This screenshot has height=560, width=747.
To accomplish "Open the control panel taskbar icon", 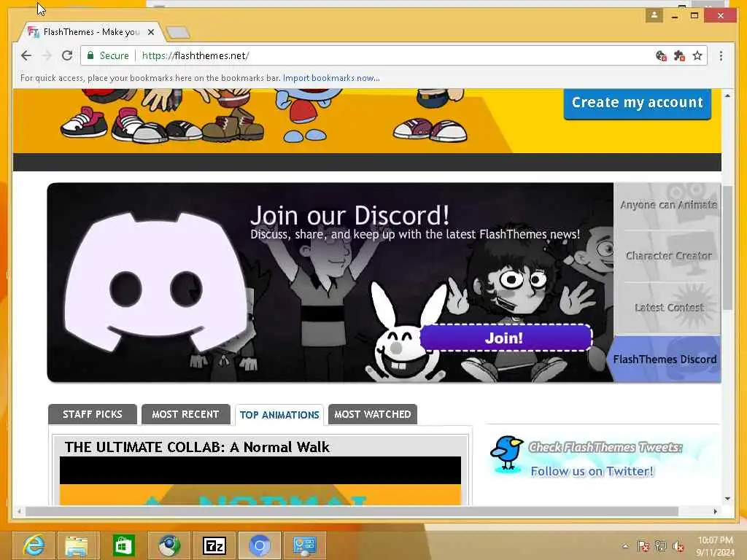I will 305,545.
